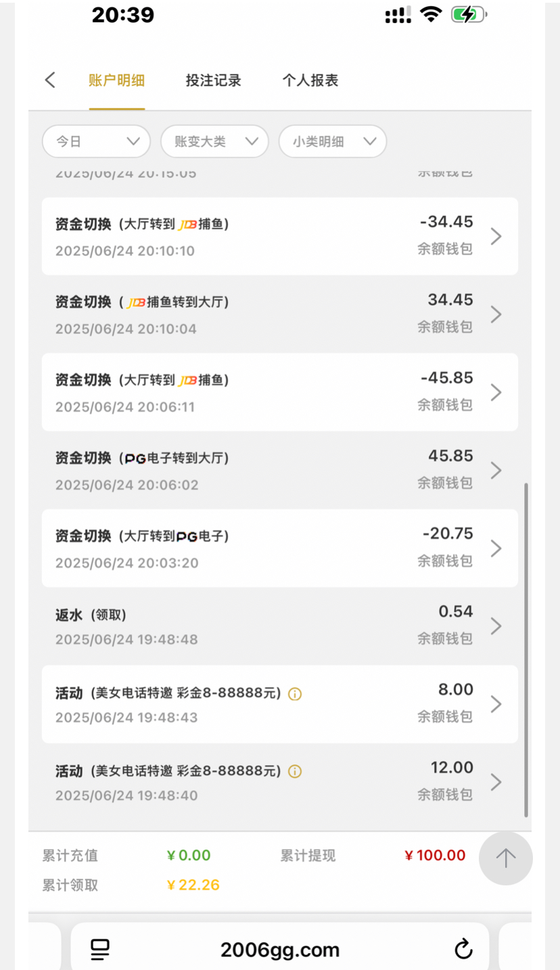Tap info icon on 8.00 bonus entry
This screenshot has width=560, height=970.
tap(294, 694)
